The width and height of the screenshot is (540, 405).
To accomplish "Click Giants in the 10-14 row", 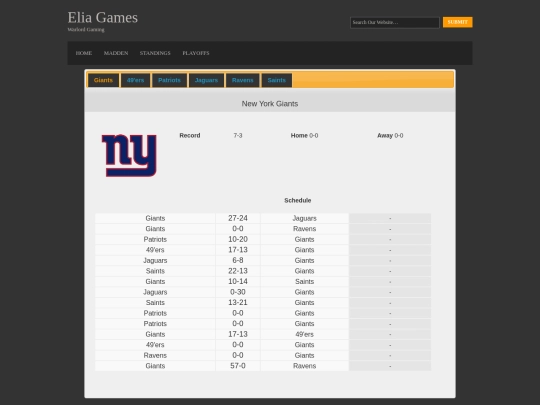I will pyautogui.click(x=155, y=281).
